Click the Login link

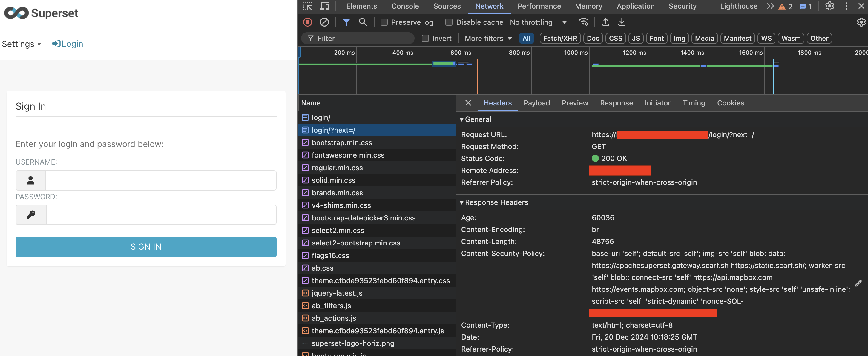(x=68, y=44)
